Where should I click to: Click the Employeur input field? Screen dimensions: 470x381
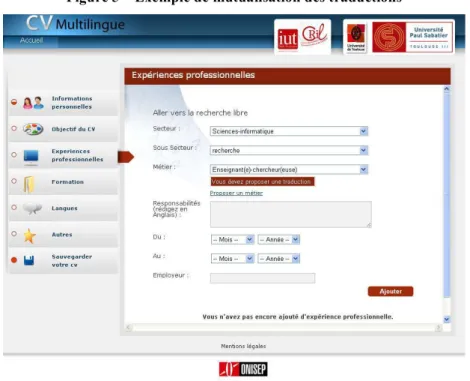coord(262,278)
